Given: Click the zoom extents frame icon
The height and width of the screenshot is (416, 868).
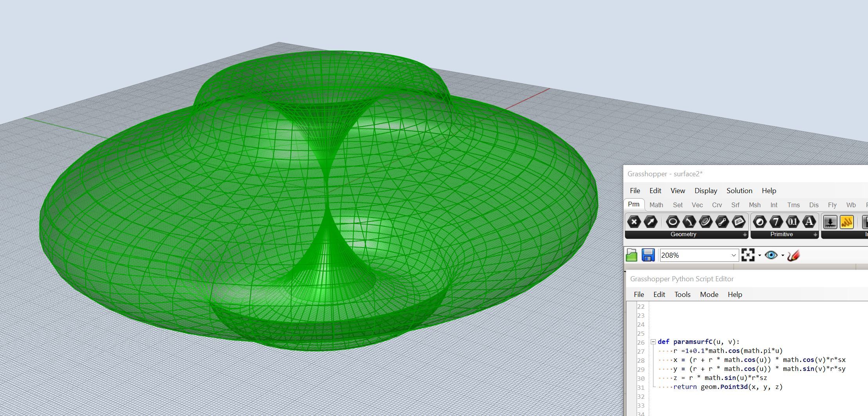Looking at the screenshot, I should click(748, 255).
